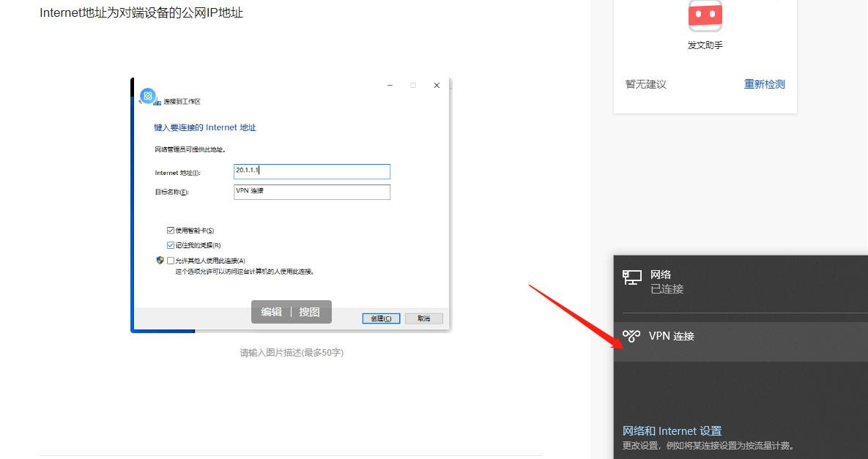The height and width of the screenshot is (459, 868).
Task: Click the 搜图 overlay button
Action: (x=311, y=311)
